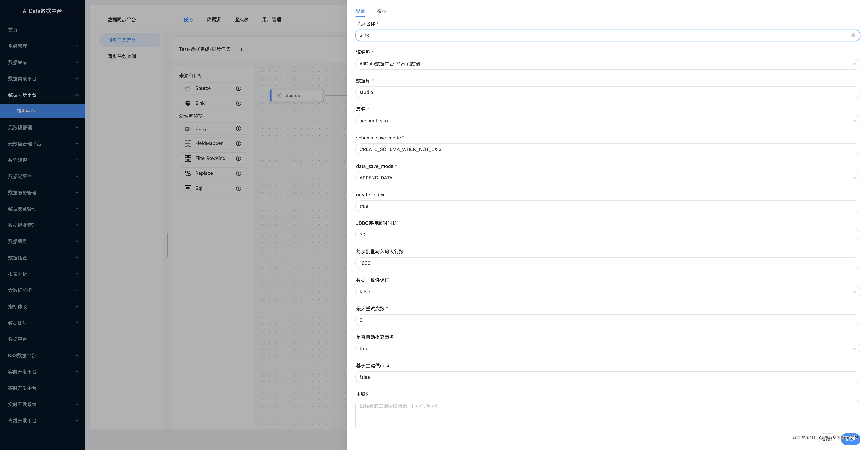Clear the node name field

coord(853,35)
